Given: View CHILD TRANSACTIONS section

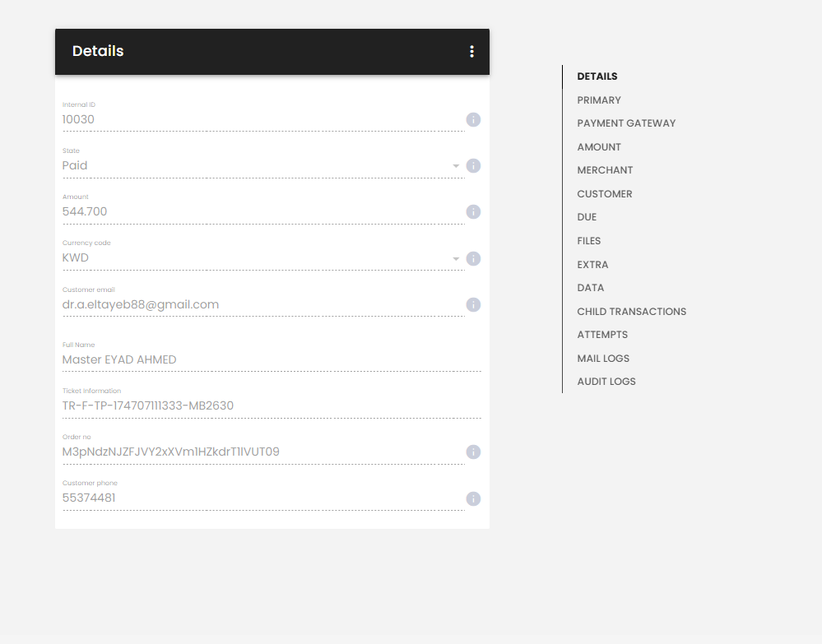Looking at the screenshot, I should [632, 312].
